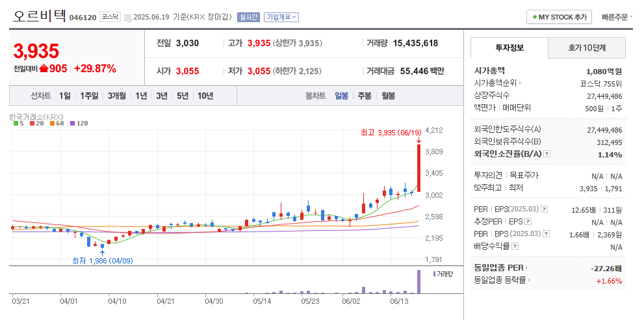Click the 동일업종 PER value -27.26배
Screen dimensions: 644x320
(606, 269)
